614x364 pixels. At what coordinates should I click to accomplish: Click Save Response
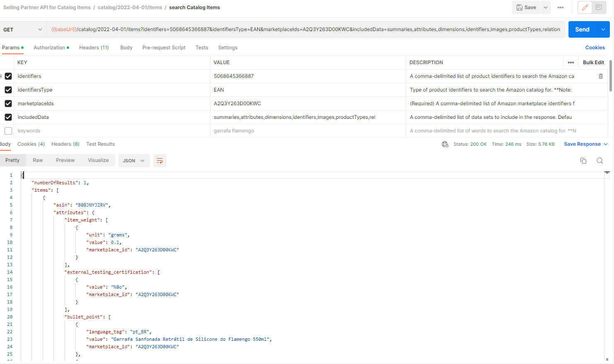coord(582,144)
